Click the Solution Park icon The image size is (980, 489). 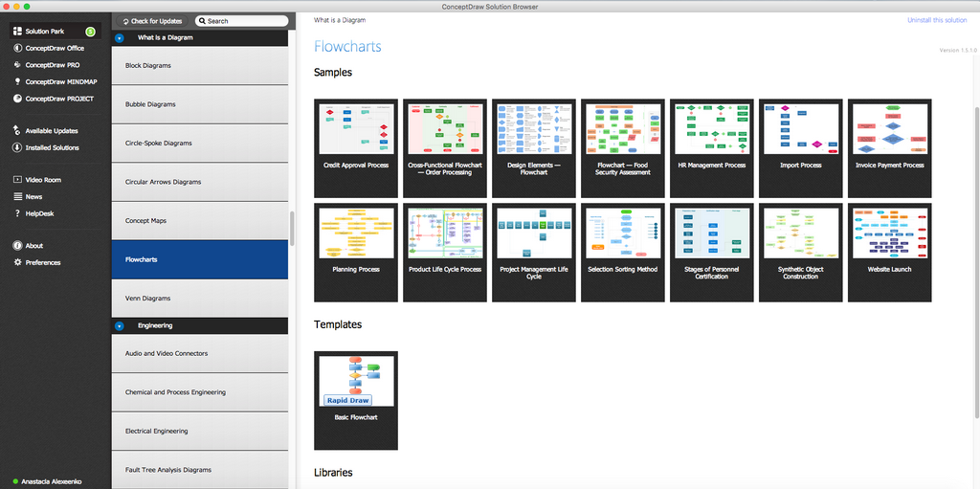click(x=17, y=32)
